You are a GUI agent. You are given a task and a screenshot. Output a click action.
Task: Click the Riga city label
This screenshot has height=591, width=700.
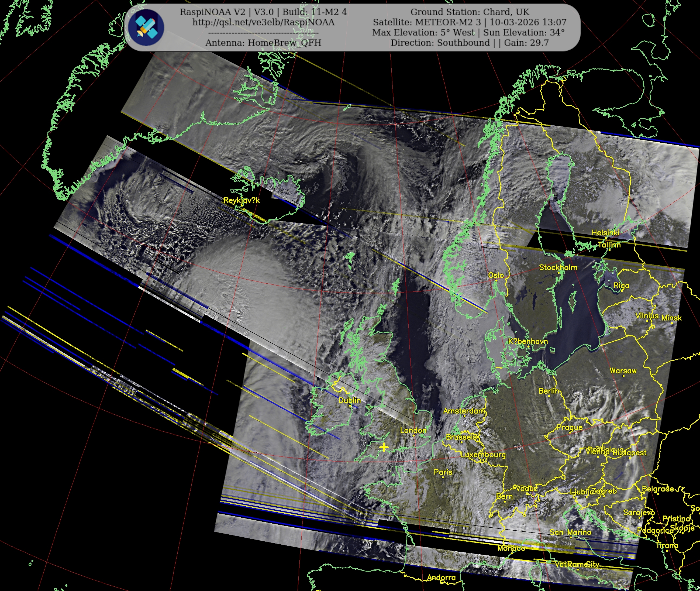[x=621, y=286]
